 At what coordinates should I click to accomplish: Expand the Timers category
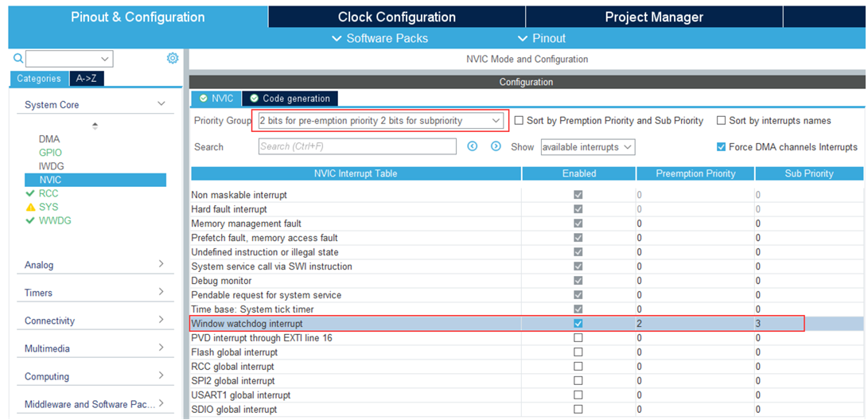point(95,293)
